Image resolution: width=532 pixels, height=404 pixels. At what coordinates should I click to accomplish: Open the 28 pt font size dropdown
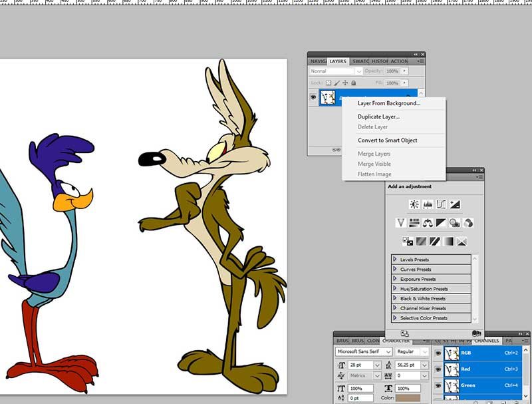(377, 365)
